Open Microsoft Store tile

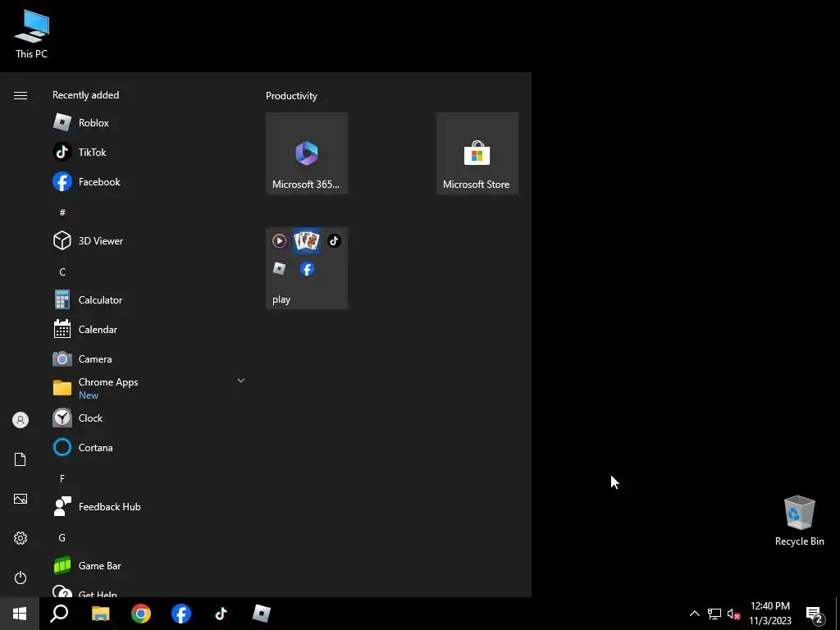(x=477, y=153)
